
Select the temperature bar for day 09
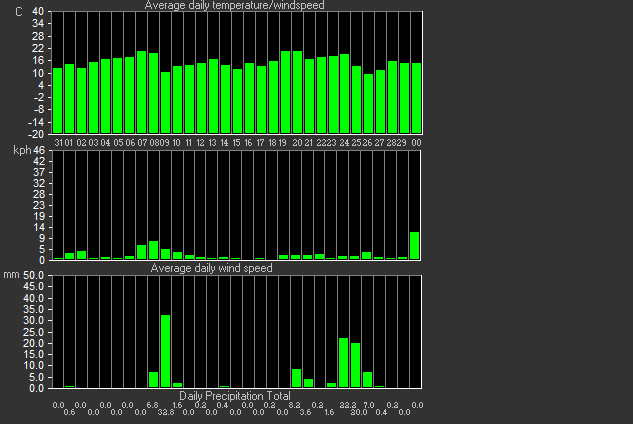tap(165, 103)
